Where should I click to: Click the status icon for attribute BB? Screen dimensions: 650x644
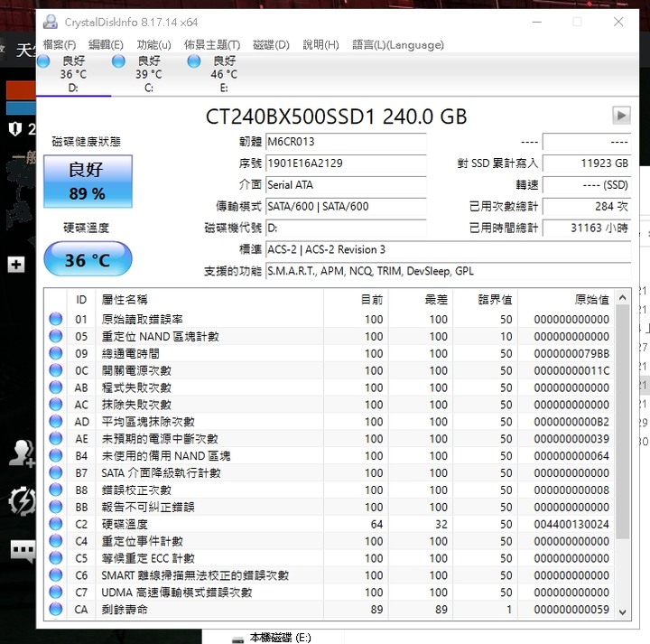[x=56, y=507]
